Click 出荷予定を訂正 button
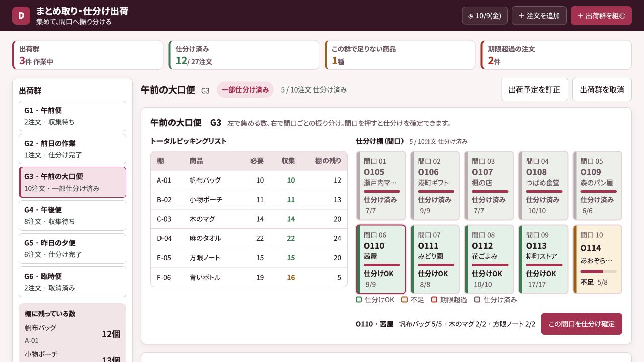 [x=534, y=89]
